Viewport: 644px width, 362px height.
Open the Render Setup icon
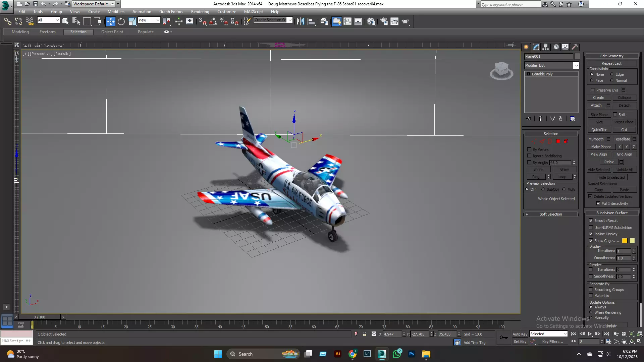[x=383, y=21]
